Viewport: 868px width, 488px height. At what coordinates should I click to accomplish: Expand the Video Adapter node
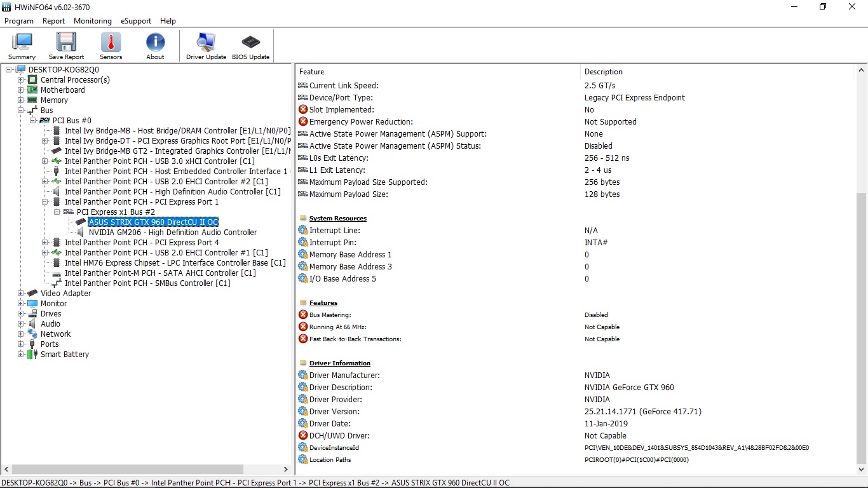[21, 294]
